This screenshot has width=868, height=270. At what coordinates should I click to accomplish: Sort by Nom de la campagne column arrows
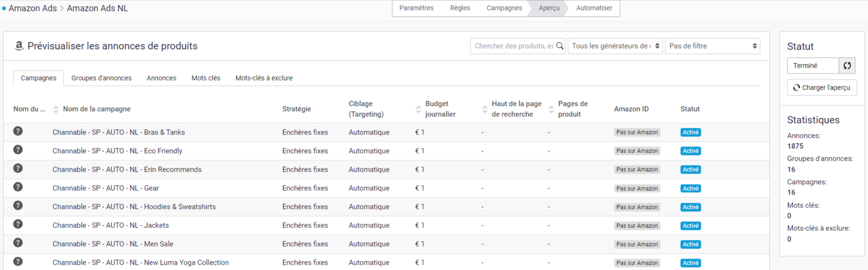56,109
